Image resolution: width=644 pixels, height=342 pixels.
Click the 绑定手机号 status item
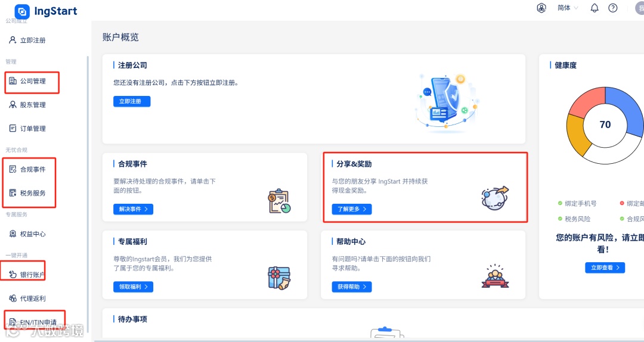pos(577,203)
